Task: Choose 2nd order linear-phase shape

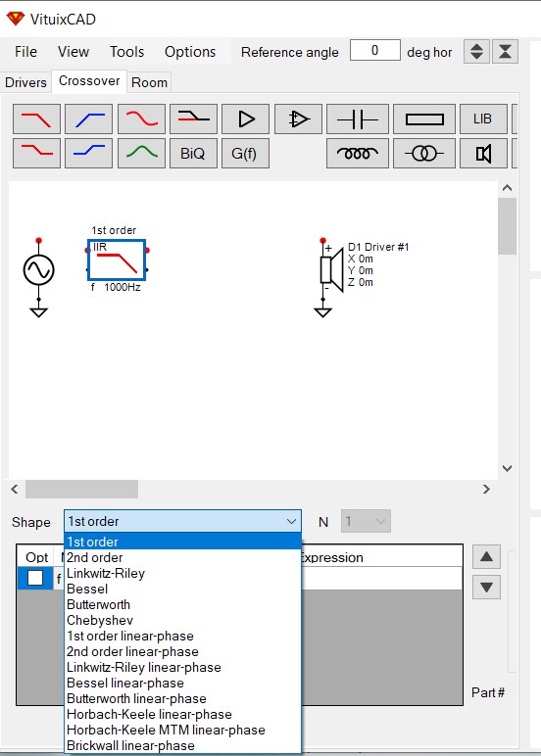Action: [x=183, y=651]
